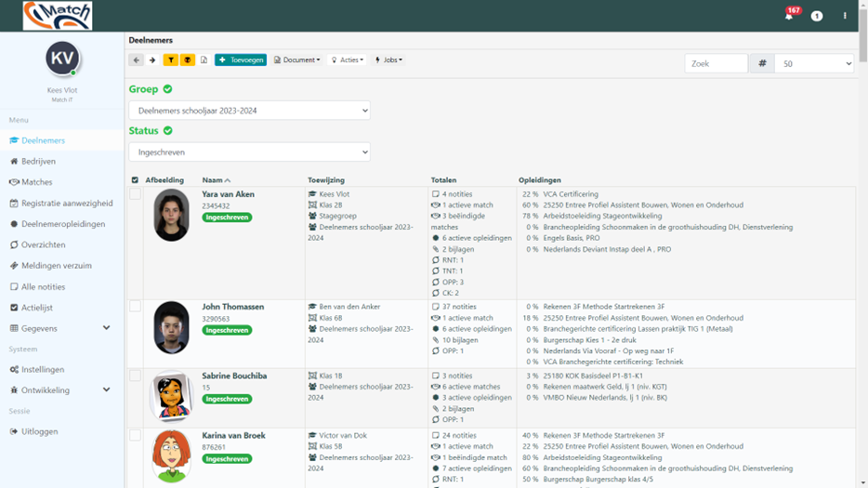Open participant Sabrine Bouchiba's name link

click(234, 376)
